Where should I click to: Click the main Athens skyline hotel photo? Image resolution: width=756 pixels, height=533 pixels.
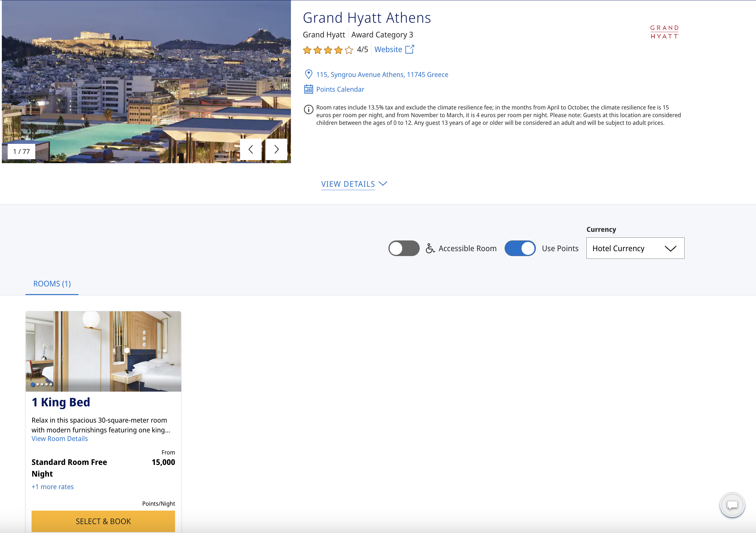click(146, 81)
